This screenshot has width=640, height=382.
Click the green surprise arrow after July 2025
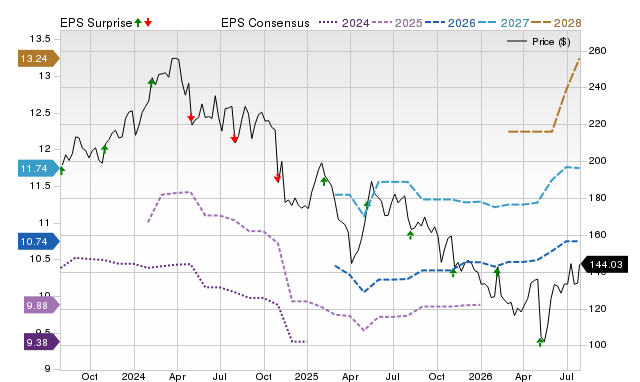point(411,235)
